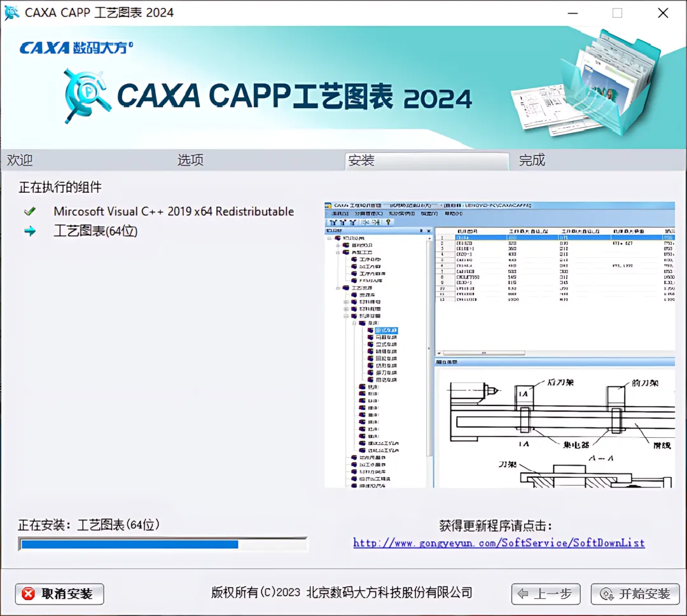The height and width of the screenshot is (616, 687).
Task: Click the blue arrow beside 工艺图表(64位)
Action: tap(30, 231)
